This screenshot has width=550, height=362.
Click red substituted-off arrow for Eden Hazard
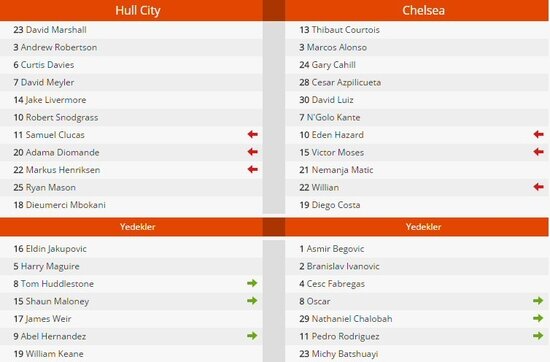point(538,134)
